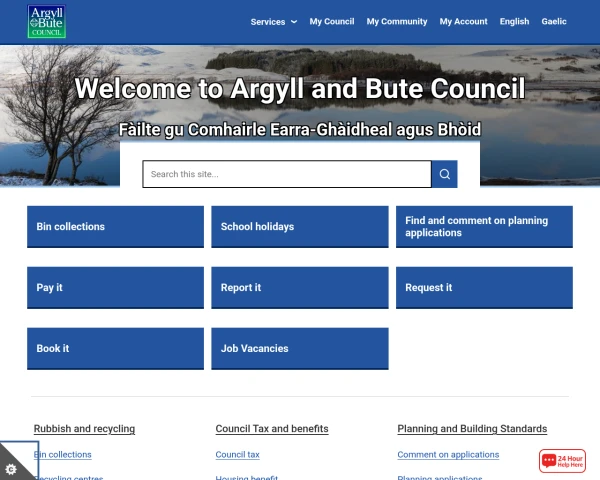This screenshot has width=600, height=480.
Task: Expand the Services dropdown menu
Action: (273, 21)
